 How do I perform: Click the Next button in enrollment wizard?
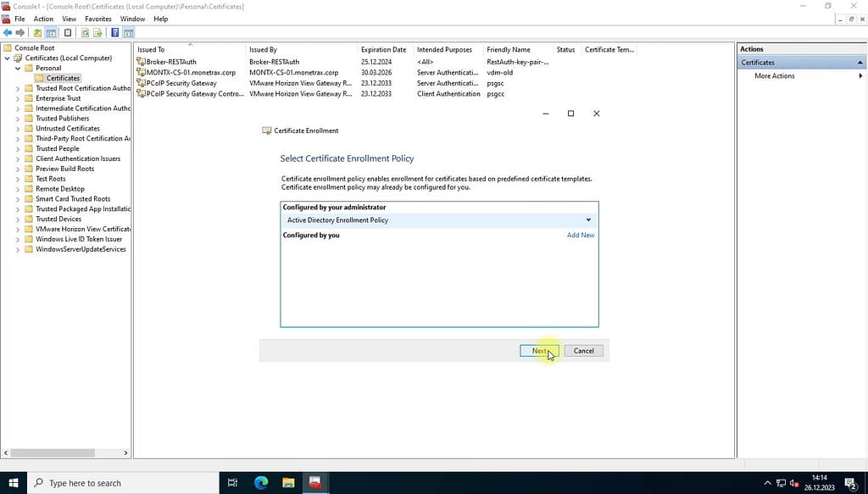coord(539,351)
